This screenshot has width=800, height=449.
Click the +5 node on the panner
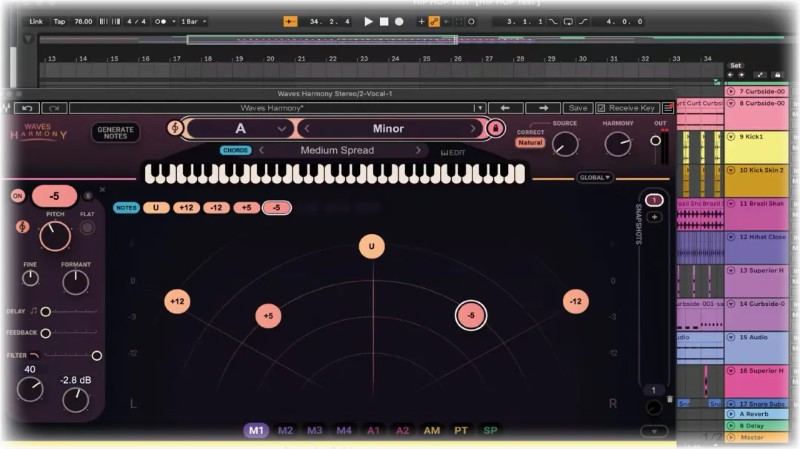(268, 316)
